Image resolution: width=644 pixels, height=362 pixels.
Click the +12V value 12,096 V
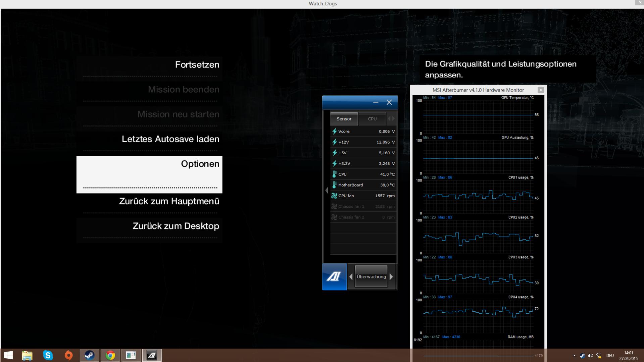[x=386, y=142]
